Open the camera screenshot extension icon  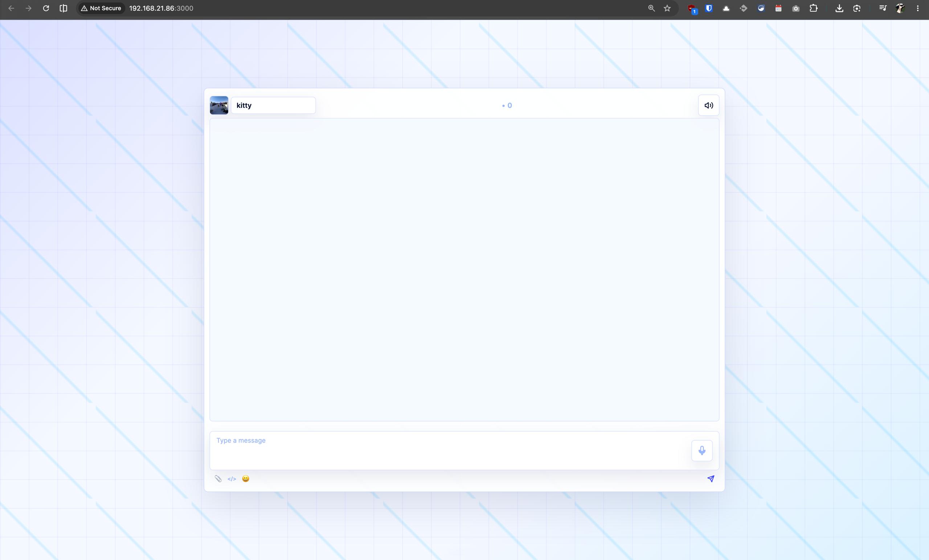[795, 8]
